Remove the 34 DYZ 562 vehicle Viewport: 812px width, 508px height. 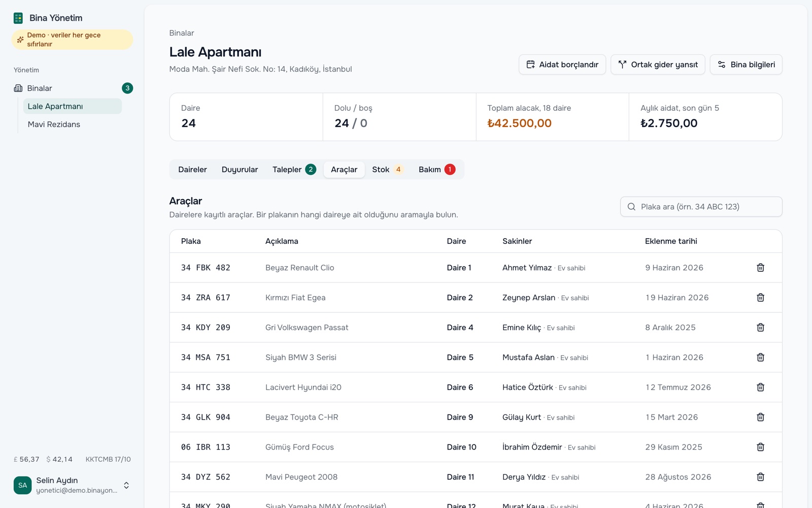760,477
